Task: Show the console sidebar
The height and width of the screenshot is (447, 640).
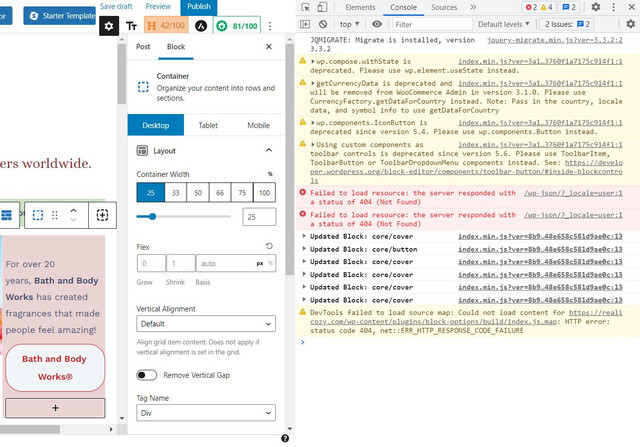Action: tap(305, 24)
